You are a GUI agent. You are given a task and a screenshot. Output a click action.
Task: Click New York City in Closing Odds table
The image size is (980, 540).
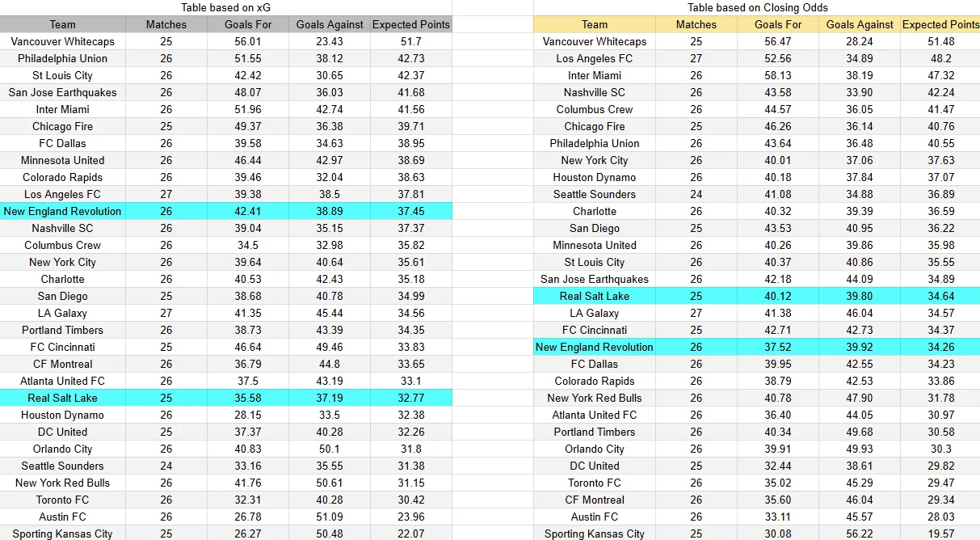pos(595,160)
